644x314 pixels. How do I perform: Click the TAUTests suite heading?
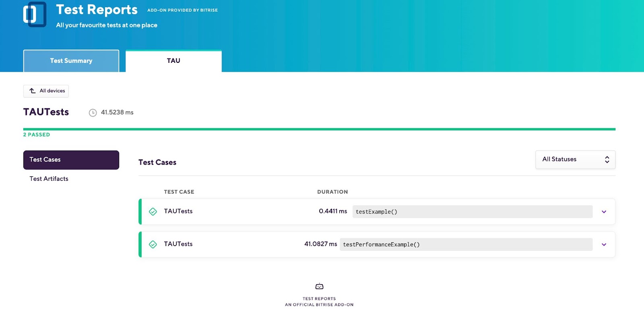click(46, 112)
